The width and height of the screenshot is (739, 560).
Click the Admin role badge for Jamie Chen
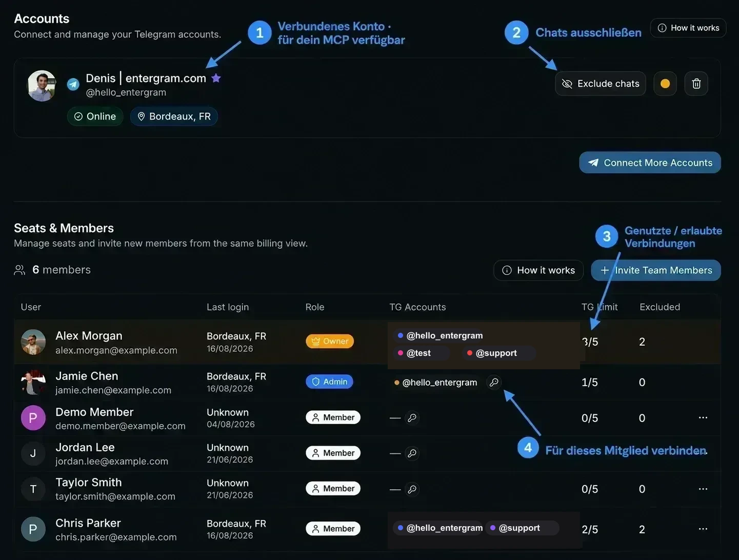click(x=329, y=382)
